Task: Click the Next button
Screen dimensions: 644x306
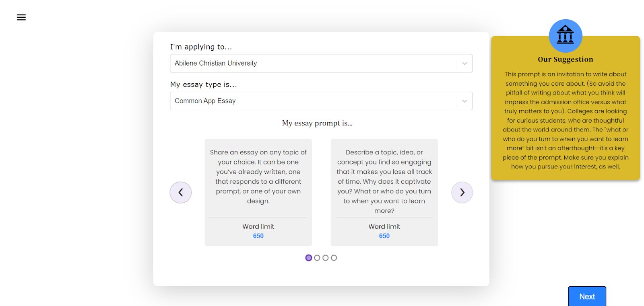Action: [x=587, y=296]
